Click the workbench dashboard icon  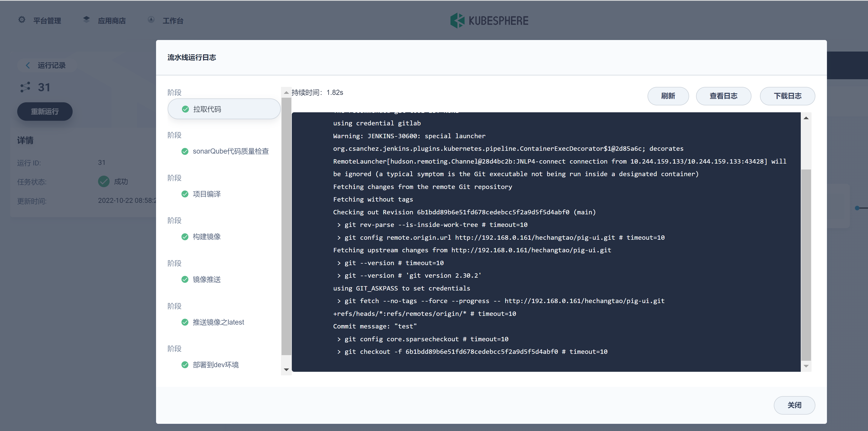click(151, 20)
